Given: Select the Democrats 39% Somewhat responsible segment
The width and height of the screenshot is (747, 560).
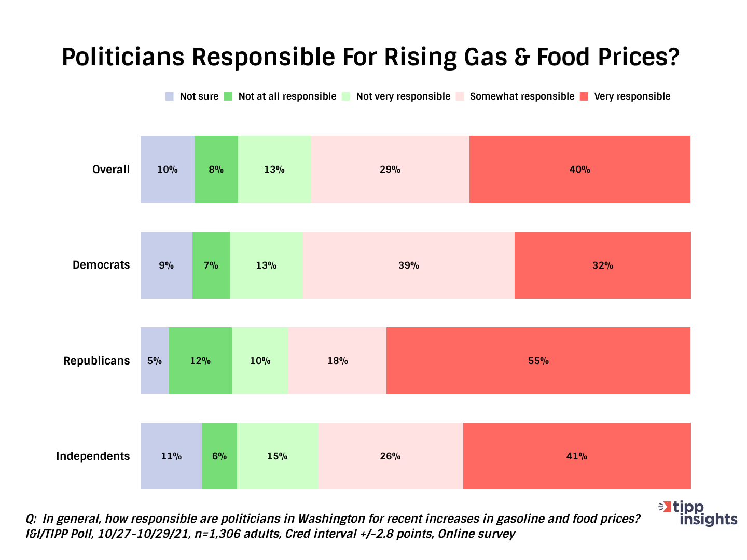Looking at the screenshot, I should [x=408, y=265].
